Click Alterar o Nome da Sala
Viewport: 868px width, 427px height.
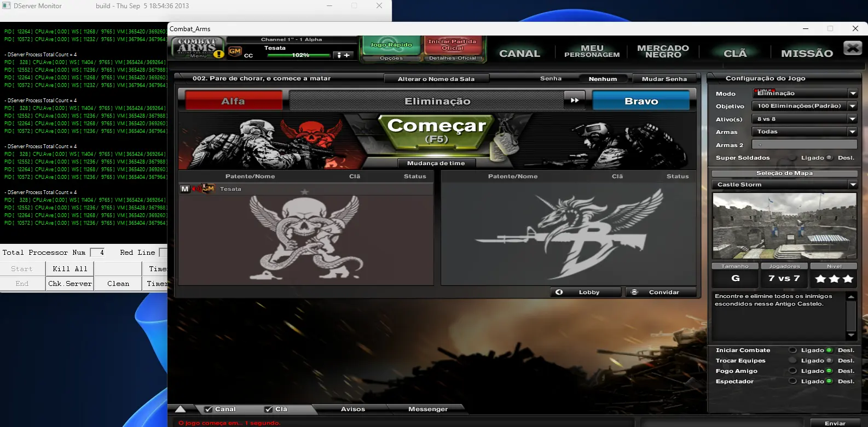pyautogui.click(x=436, y=79)
